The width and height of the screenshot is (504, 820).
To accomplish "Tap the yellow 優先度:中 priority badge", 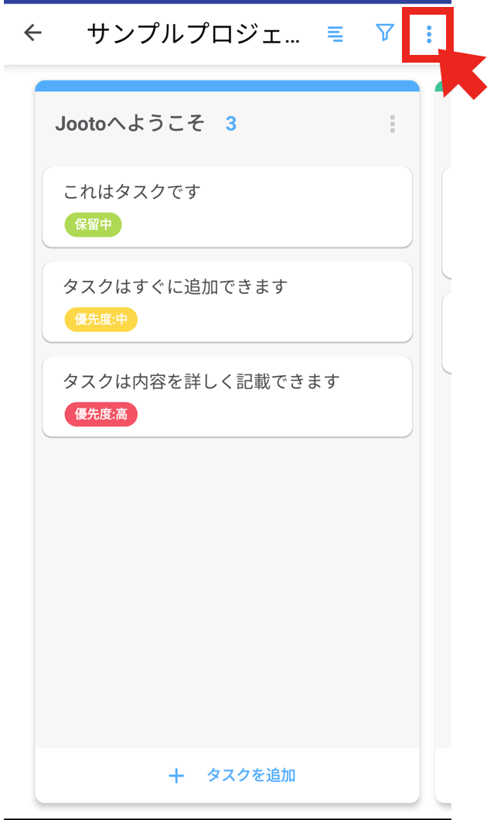I will tap(100, 319).
